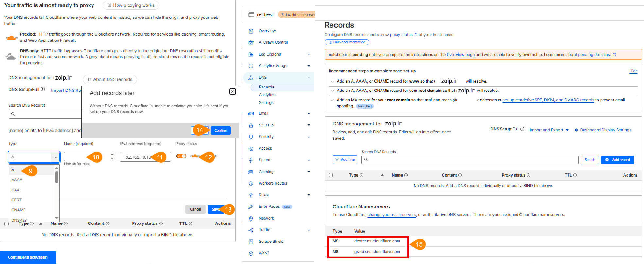Click the info icon beside the Content column in Records table
Image resolution: width=644 pixels, height=264 pixels.
coord(460,175)
